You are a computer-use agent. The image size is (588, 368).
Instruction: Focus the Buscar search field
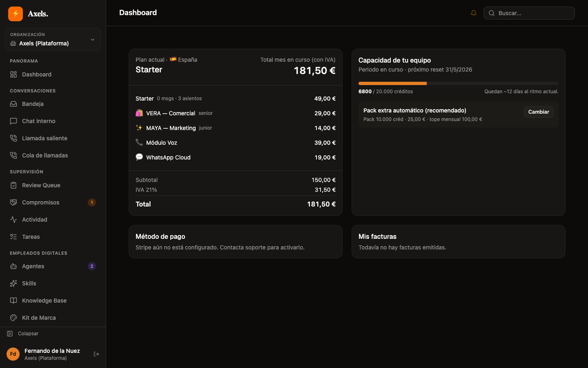[529, 13]
